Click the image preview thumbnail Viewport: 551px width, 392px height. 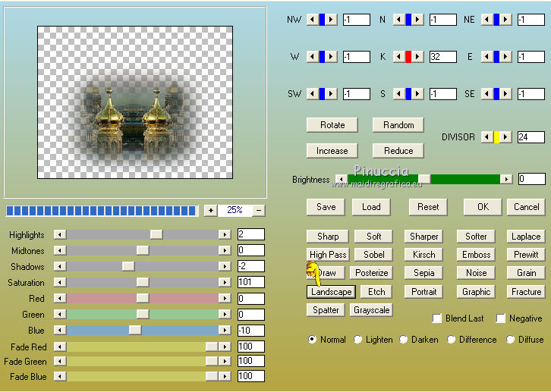(135, 102)
